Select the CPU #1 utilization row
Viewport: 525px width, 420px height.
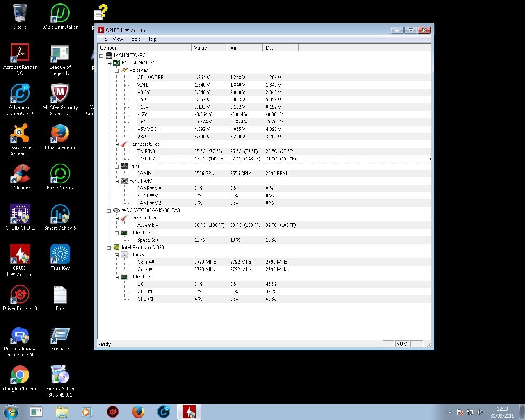[283, 299]
